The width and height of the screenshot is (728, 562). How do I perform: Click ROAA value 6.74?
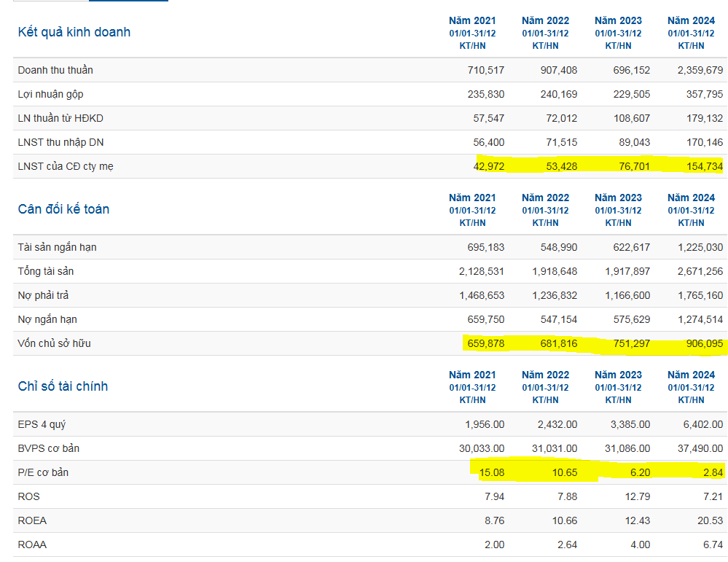(x=713, y=545)
